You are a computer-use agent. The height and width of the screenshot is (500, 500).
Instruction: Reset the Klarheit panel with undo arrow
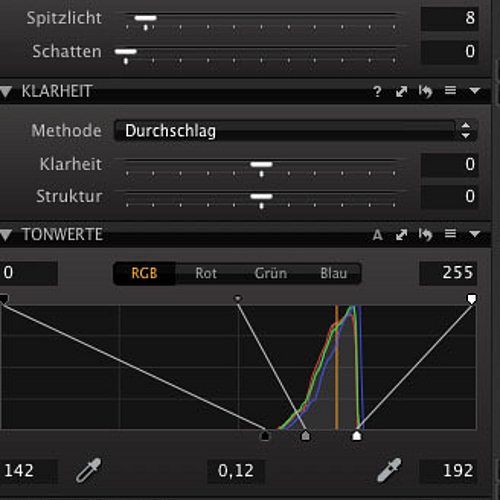pos(425,91)
